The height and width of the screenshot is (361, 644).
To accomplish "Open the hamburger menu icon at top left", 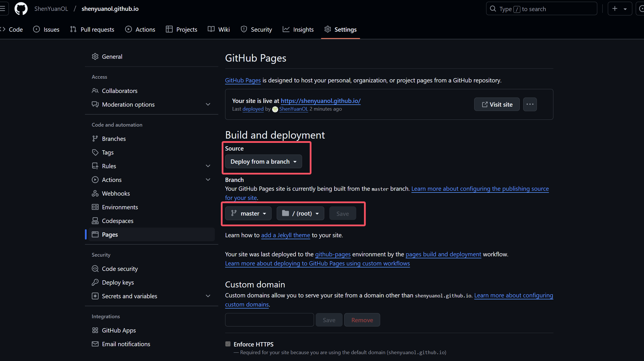I will 3,9.
